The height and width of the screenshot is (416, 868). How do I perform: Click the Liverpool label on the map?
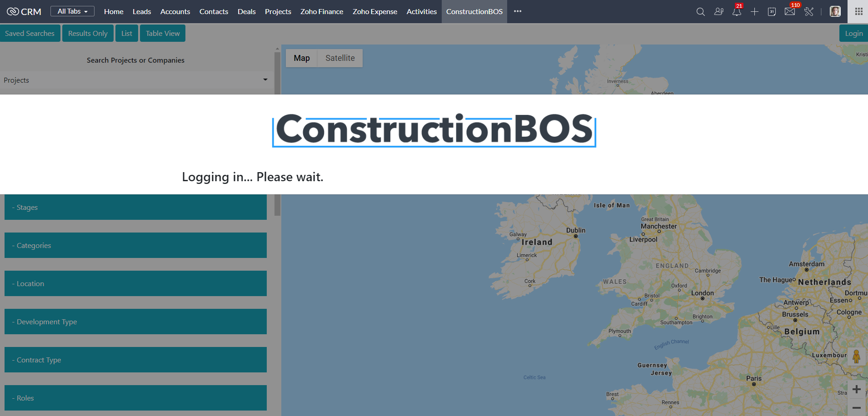[644, 239]
